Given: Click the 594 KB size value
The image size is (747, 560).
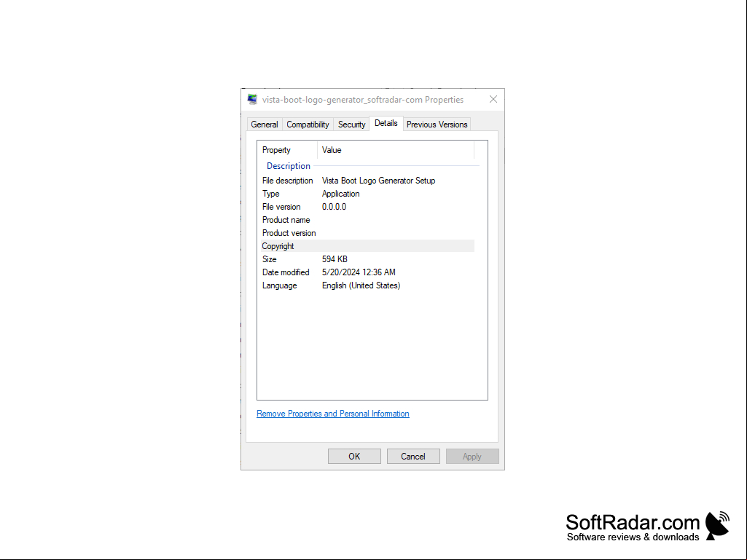Looking at the screenshot, I should 335,259.
